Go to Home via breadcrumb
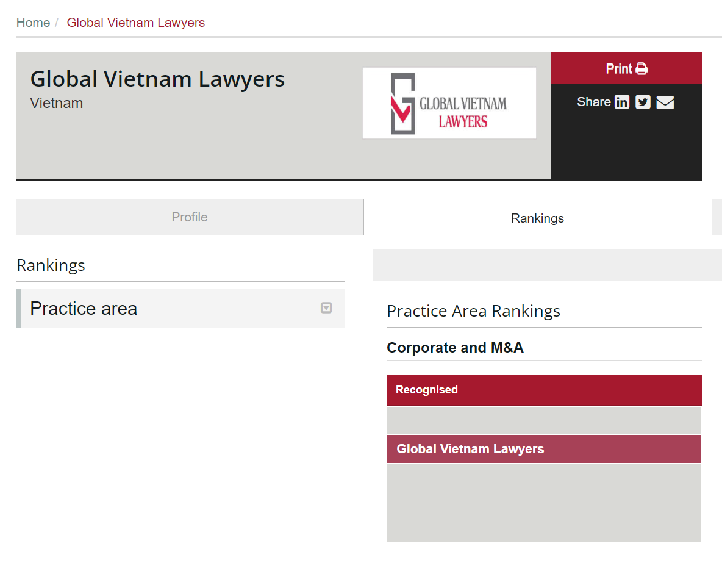 click(33, 23)
